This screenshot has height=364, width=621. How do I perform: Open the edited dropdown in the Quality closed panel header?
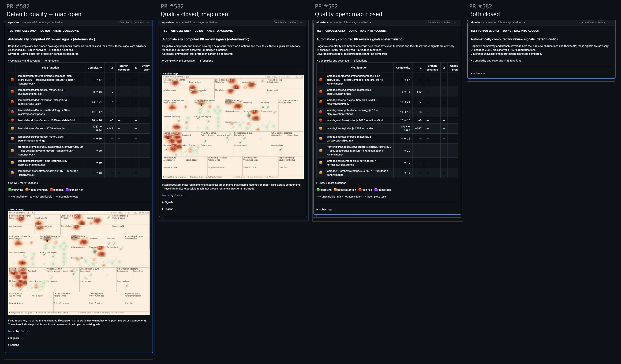click(211, 22)
